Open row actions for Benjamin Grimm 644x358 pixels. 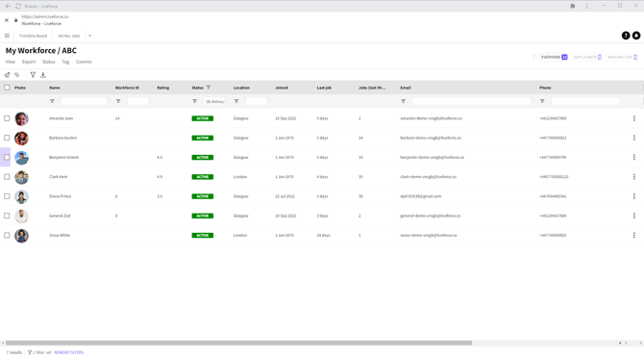(x=634, y=158)
